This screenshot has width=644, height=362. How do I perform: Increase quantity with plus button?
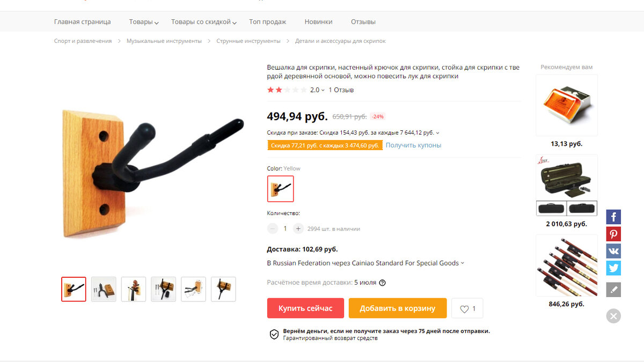point(298,228)
